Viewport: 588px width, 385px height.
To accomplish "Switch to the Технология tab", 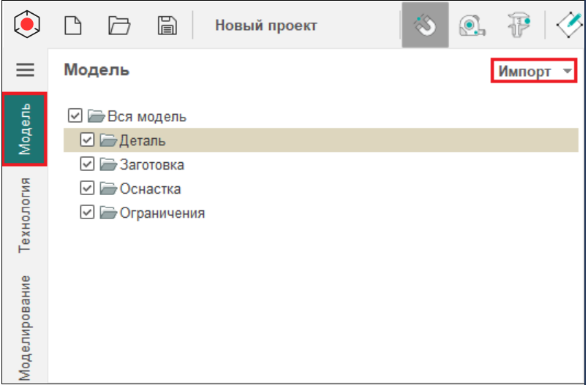I will 26,214.
